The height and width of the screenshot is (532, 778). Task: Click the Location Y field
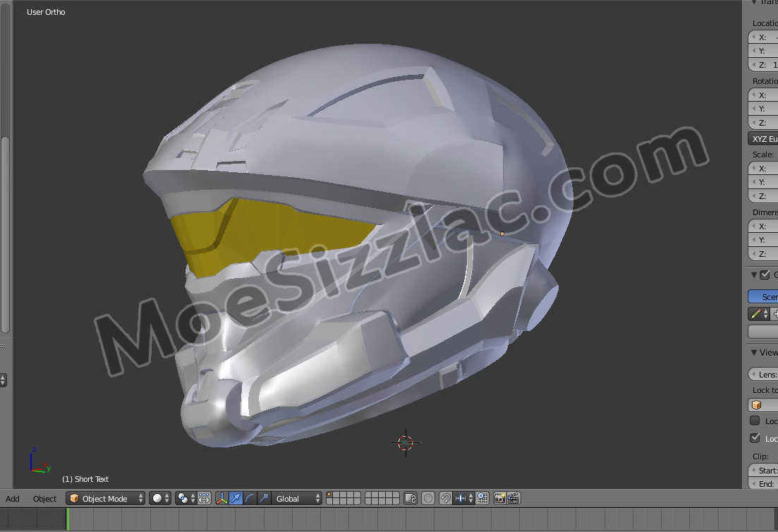(x=763, y=51)
